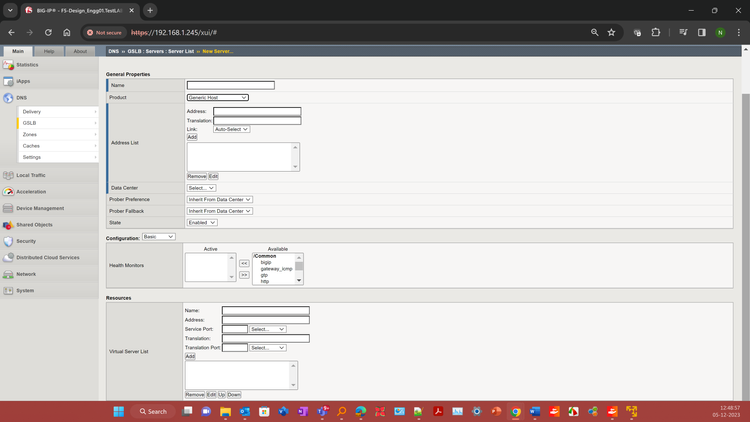The height and width of the screenshot is (422, 750).
Task: Click the Security shield icon
Action: tap(8, 241)
